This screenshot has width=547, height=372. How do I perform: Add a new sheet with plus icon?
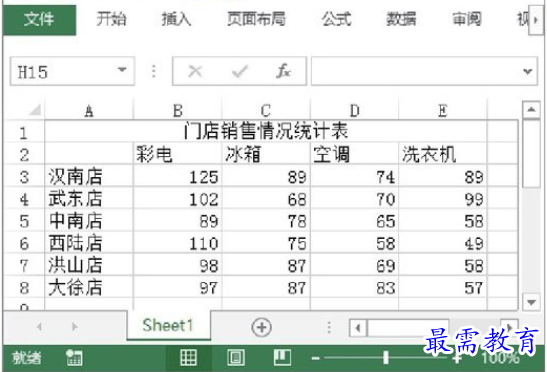pos(261,327)
